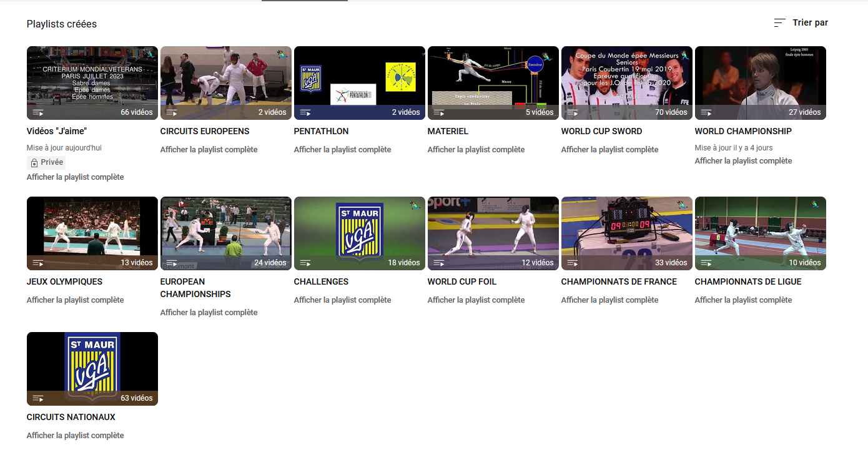Click playlist icon on Vidéos "J'aime" thumbnail
This screenshot has width=868, height=460.
(x=38, y=112)
